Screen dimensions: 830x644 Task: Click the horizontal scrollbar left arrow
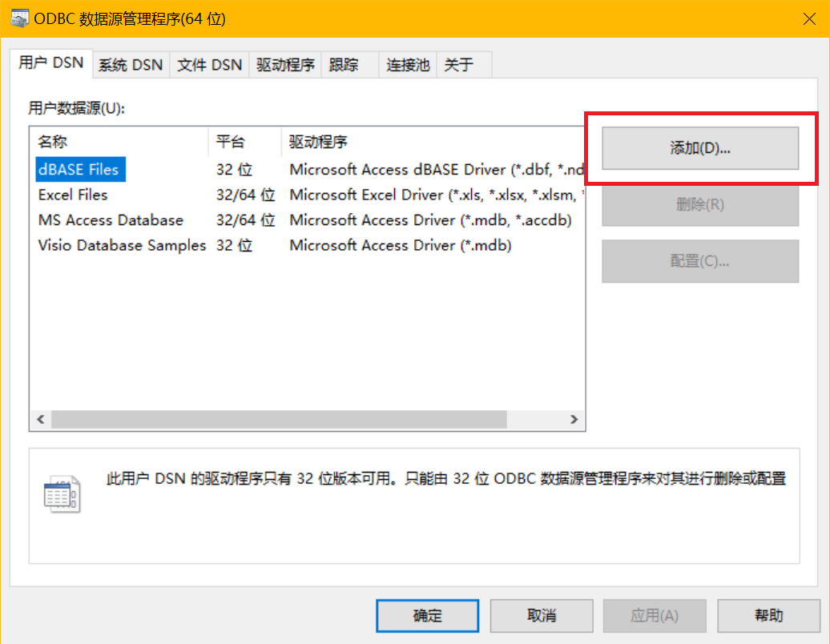coord(40,420)
